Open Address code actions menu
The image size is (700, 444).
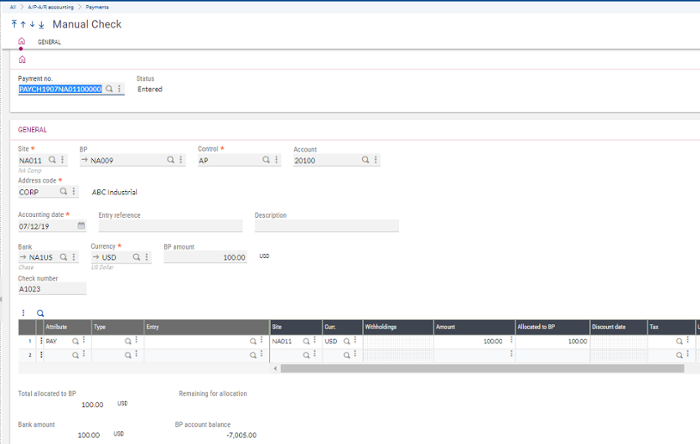coord(73,192)
